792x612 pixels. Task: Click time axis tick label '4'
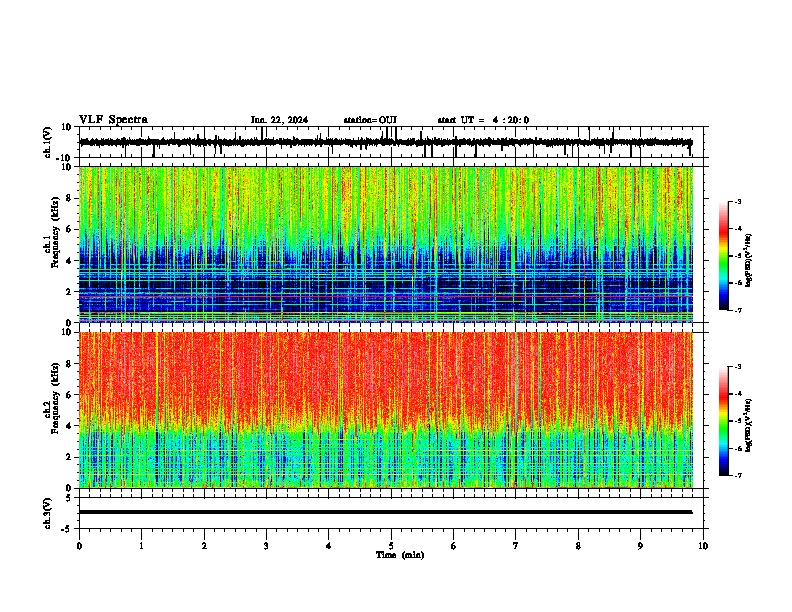pyautogui.click(x=329, y=546)
